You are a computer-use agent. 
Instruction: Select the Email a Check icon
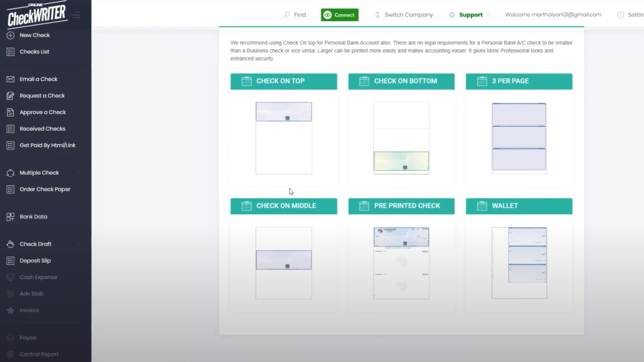(10, 79)
